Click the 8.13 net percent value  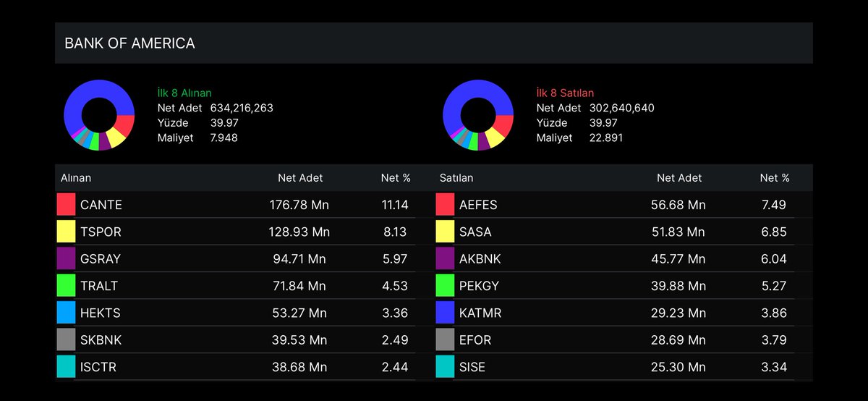point(395,232)
